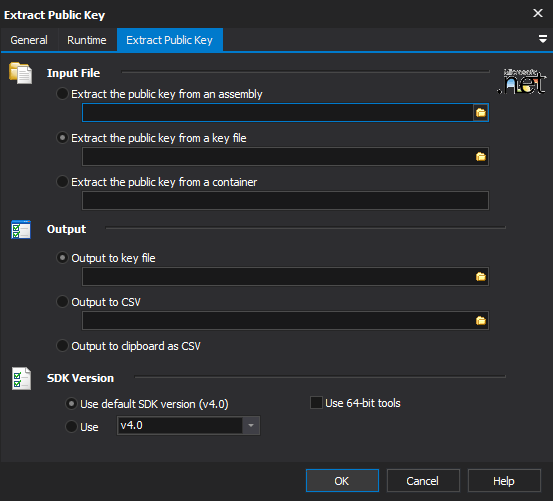Viewport: 553px width, 501px height.
Task: Open folder browser for Output to CSV
Action: [x=481, y=321]
